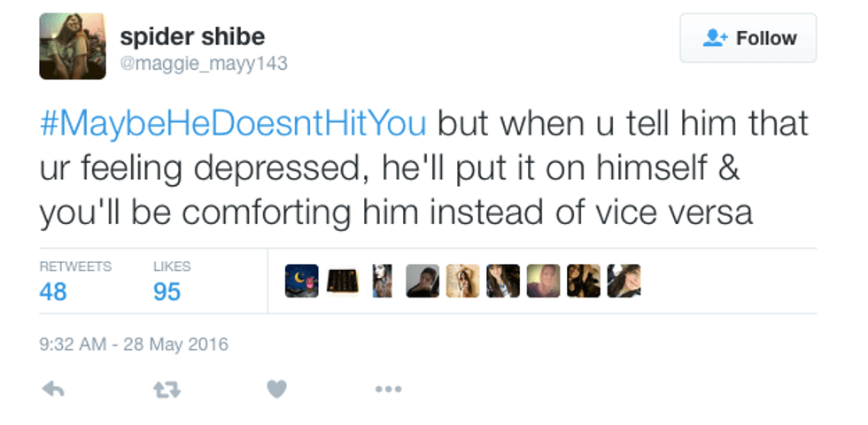
Task: Open spider shibe's profile picture
Action: pos(73,46)
